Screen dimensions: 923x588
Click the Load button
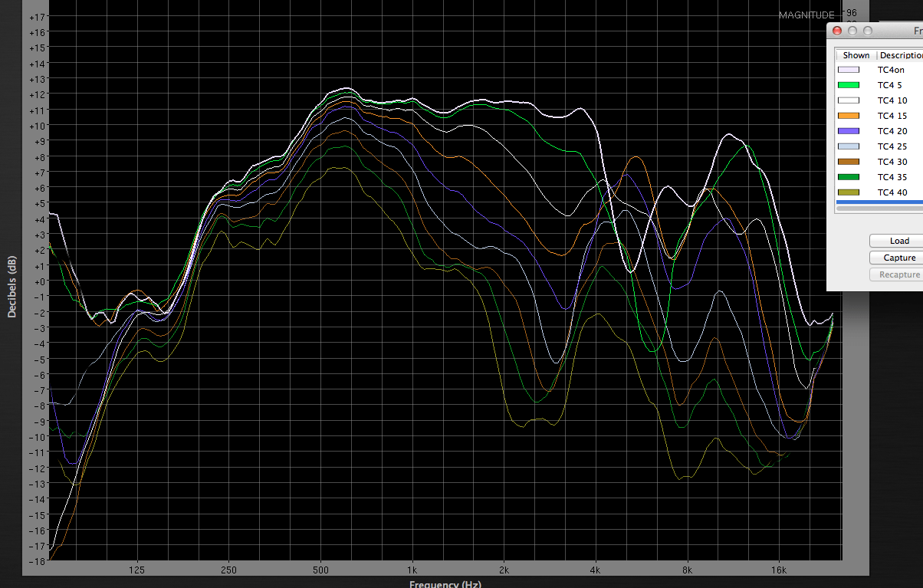[x=896, y=241]
